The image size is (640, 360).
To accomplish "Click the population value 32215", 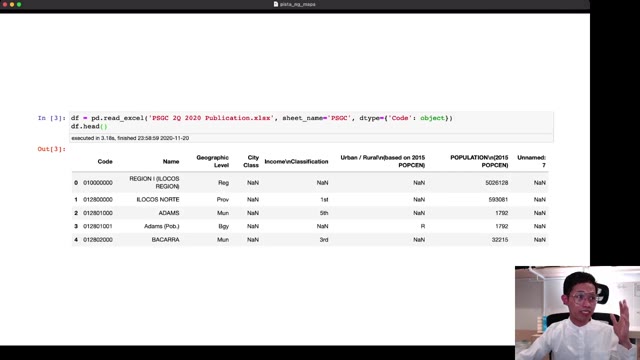I will tap(500, 240).
